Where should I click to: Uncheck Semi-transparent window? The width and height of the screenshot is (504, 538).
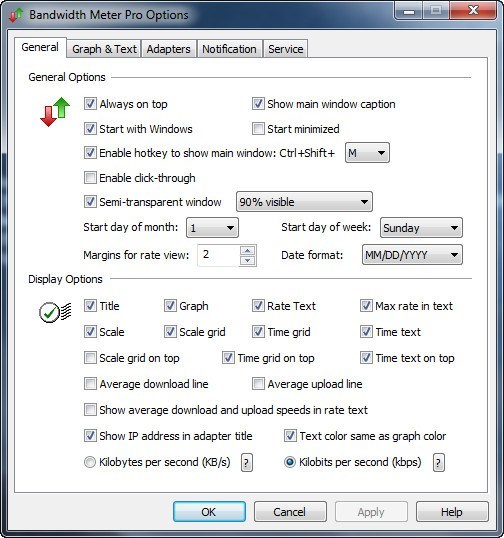(x=90, y=202)
